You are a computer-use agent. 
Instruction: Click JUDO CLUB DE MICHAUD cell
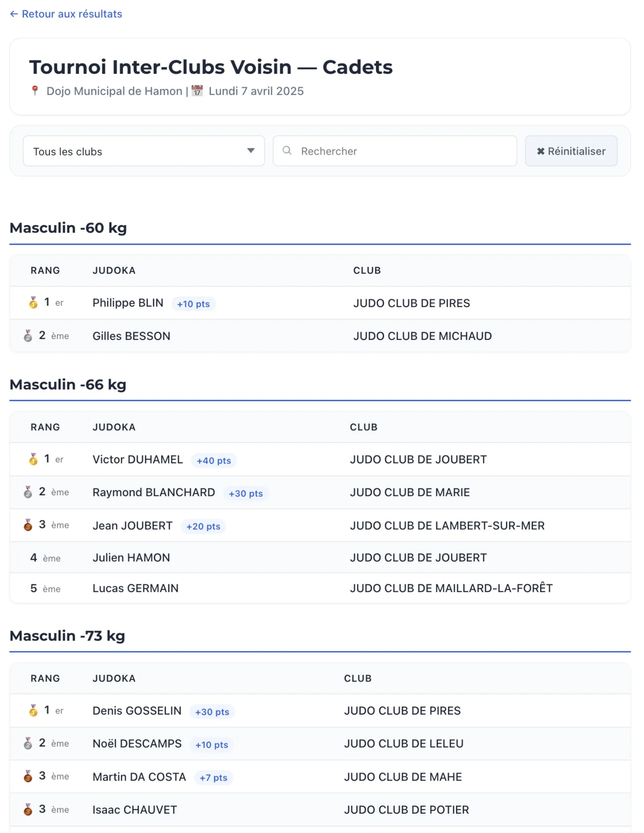click(423, 336)
